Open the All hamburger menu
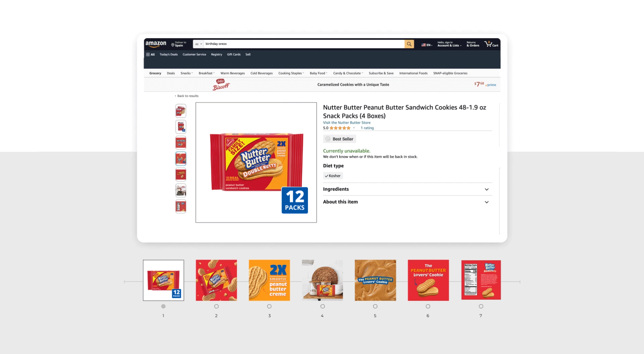The image size is (644, 354). coord(150,54)
